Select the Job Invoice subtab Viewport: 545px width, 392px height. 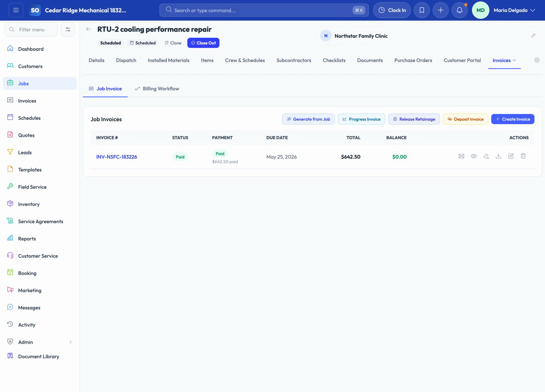click(105, 89)
